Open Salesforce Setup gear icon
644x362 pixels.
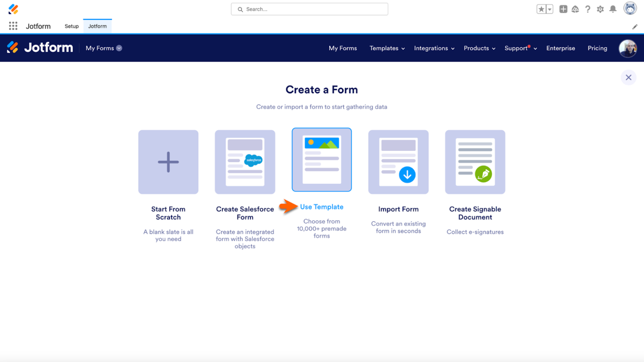click(600, 9)
